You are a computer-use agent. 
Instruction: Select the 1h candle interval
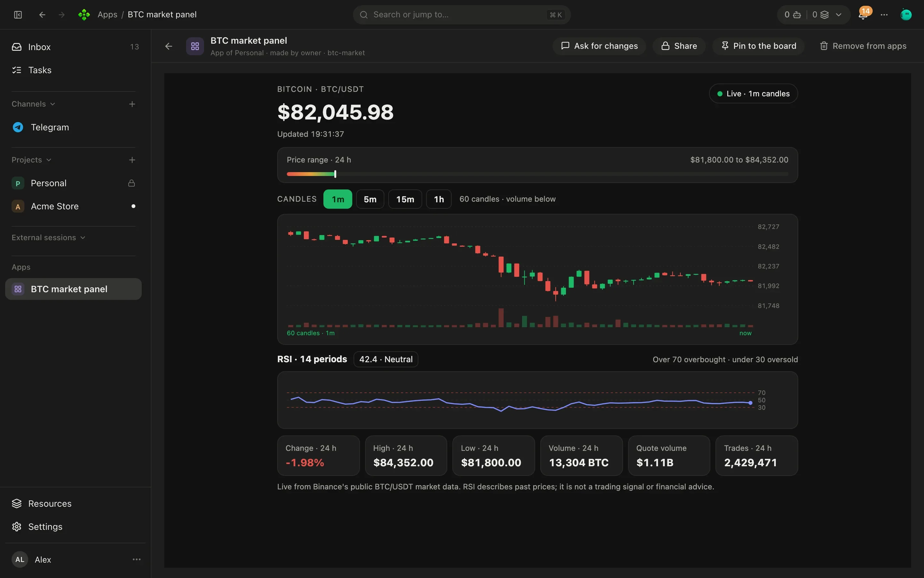pyautogui.click(x=439, y=199)
